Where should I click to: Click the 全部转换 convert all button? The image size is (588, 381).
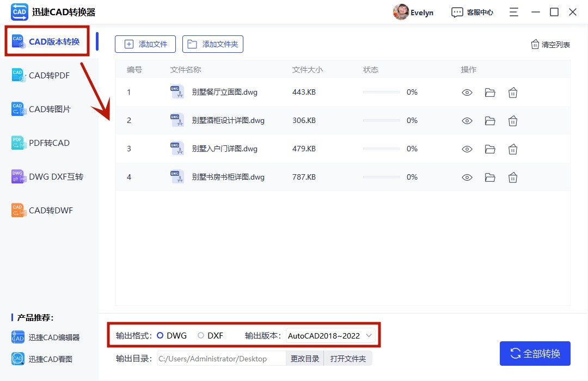click(535, 353)
